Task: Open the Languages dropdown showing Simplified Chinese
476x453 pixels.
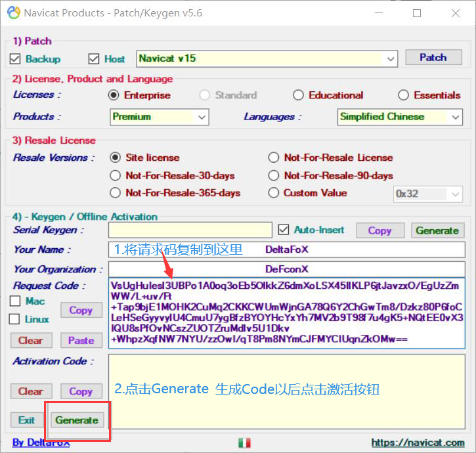Action: [400, 117]
